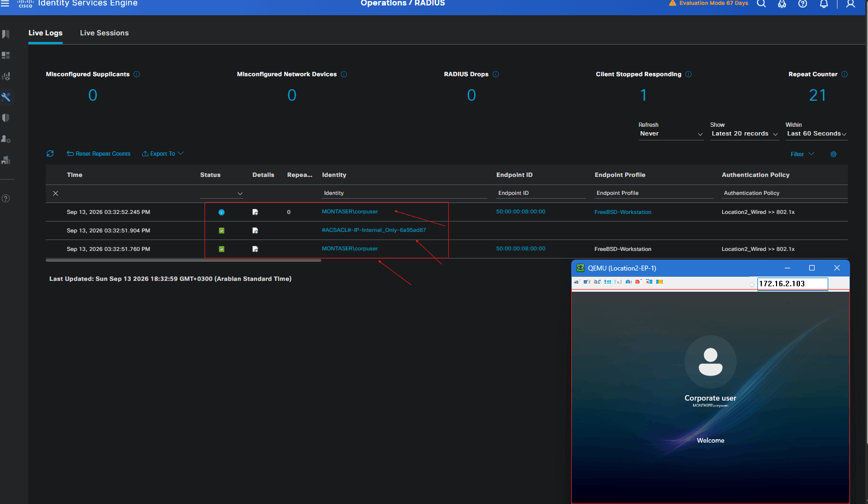Screen dimensions: 868x504
Task: Click the Authentication Policy column header
Action: (x=756, y=175)
